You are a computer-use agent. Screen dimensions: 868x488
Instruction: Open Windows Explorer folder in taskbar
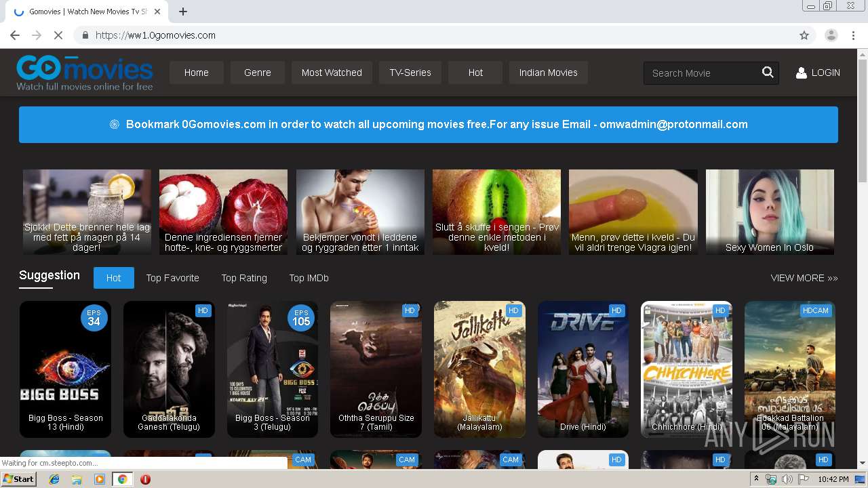pyautogui.click(x=77, y=479)
